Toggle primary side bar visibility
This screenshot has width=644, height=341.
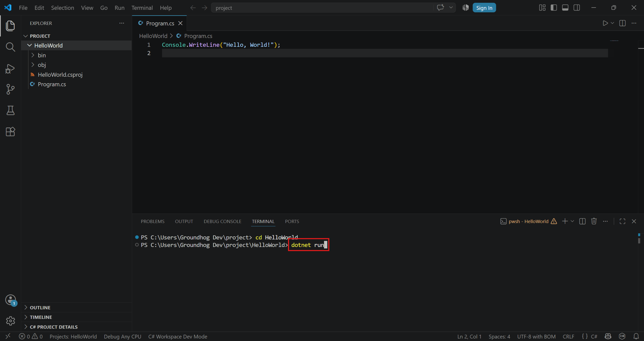coord(554,8)
